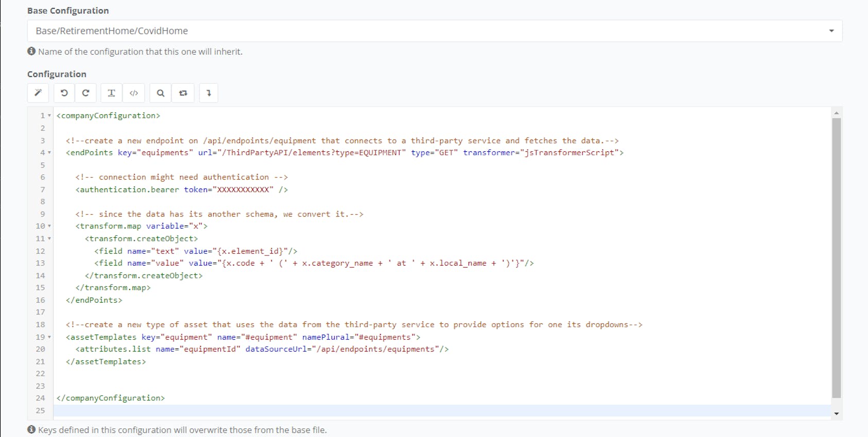Click the dataSourceUrl attribute value

pyautogui.click(x=376, y=349)
